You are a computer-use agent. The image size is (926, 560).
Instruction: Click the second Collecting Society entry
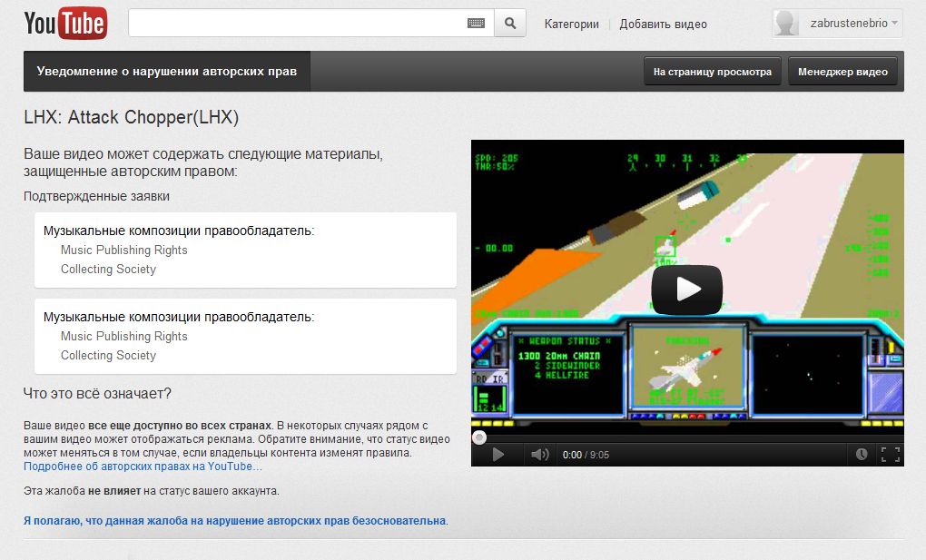point(108,355)
